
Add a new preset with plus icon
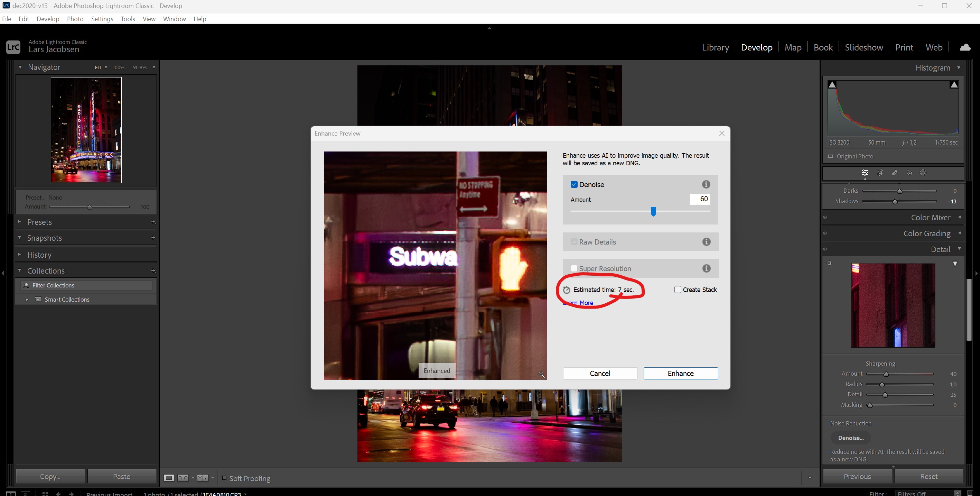point(153,222)
